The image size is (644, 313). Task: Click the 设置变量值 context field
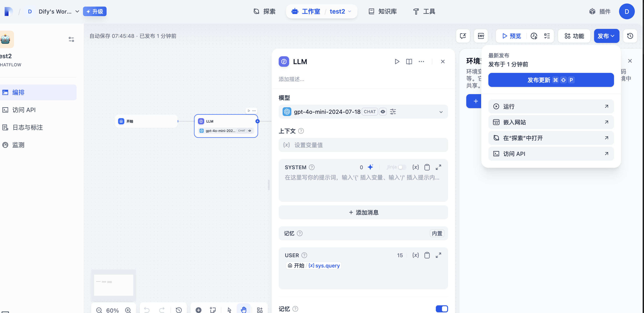click(x=363, y=145)
